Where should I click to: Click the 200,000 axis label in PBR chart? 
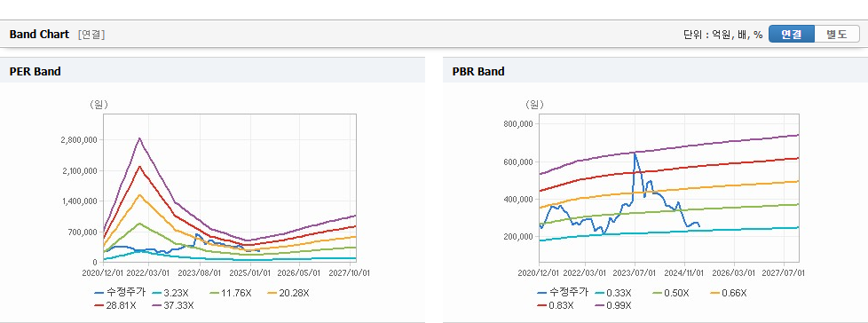517,237
